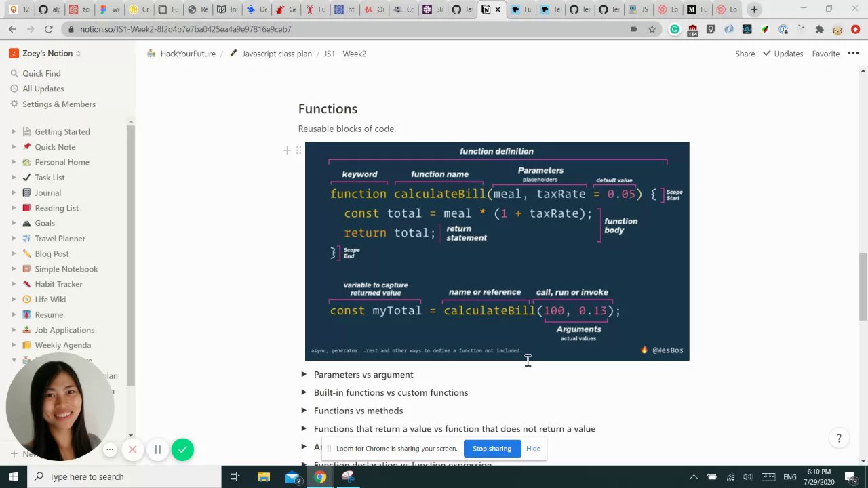
Task: Open the Windows Start menu
Action: coord(13,476)
